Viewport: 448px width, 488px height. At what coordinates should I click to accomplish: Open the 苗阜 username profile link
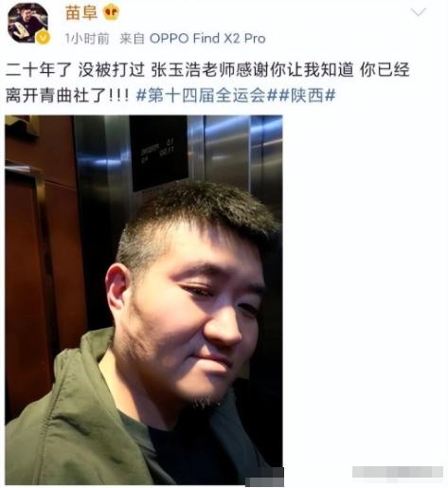coord(81,13)
